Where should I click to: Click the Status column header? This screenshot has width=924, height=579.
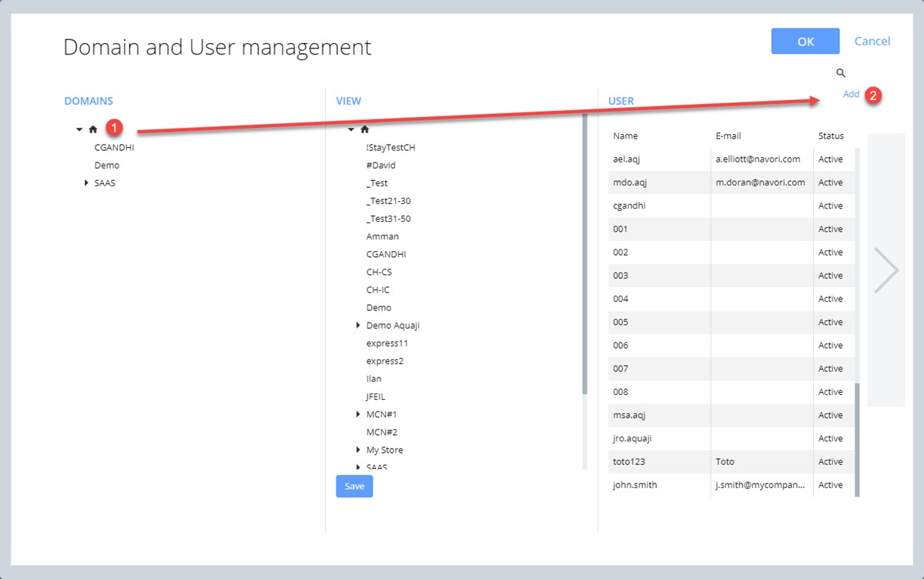coord(831,136)
